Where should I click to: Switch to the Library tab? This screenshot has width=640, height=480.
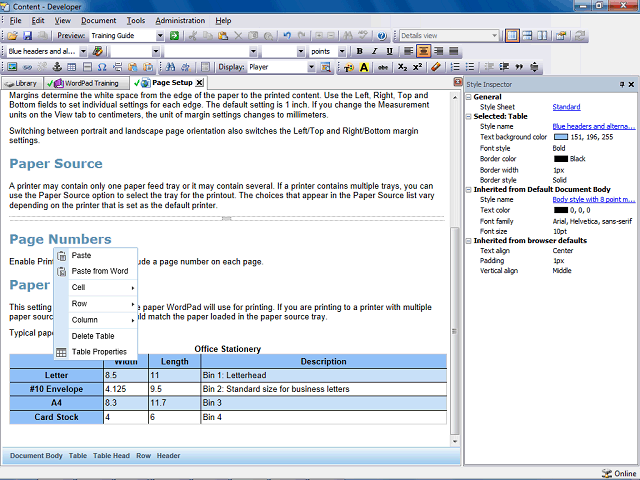click(x=22, y=83)
